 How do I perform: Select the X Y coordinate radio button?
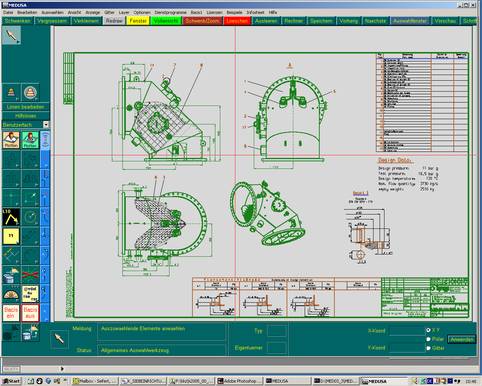tap(428, 330)
